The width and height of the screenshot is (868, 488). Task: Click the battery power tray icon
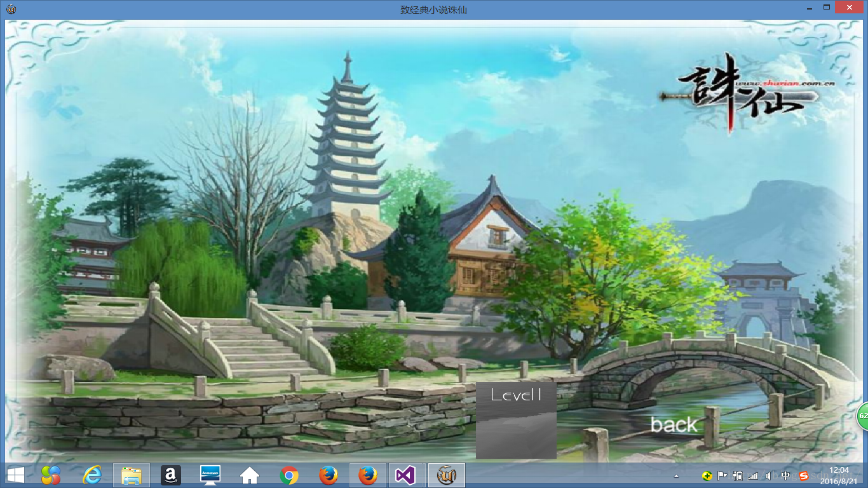click(x=738, y=476)
